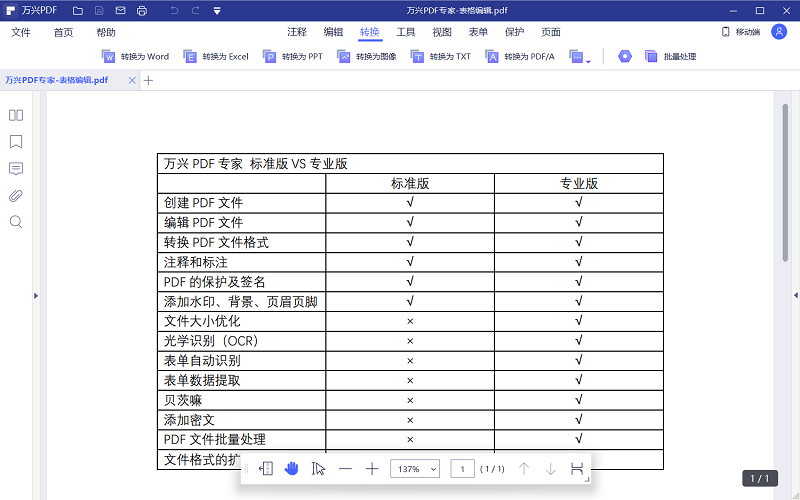Click the 1 / 1 page indicator badge
Screen dimensions: 800x500
(x=760, y=478)
